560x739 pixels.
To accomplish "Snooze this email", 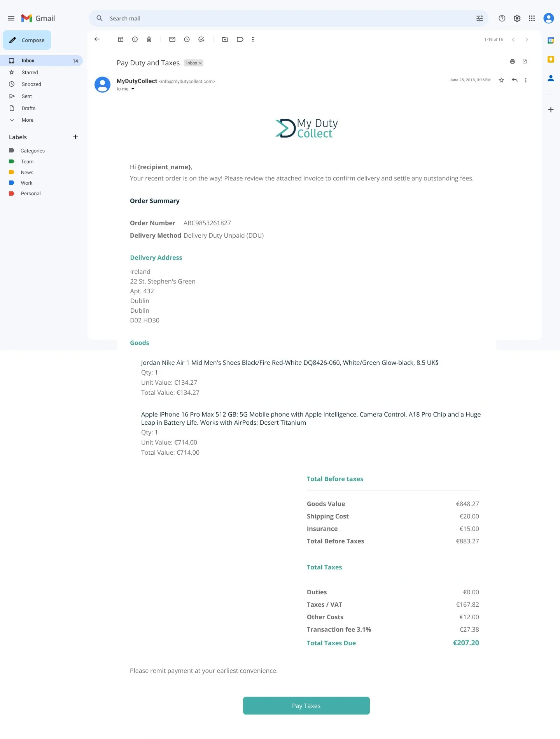I will 187,39.
